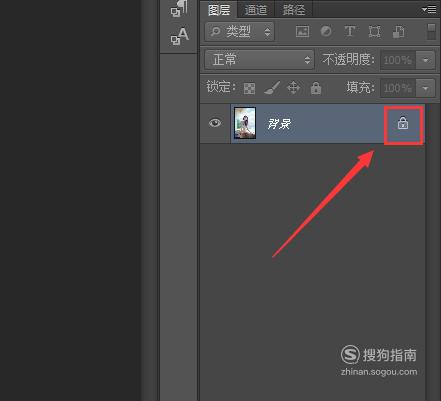Select the 背景 layer name
441x401 pixels.
tap(279, 124)
